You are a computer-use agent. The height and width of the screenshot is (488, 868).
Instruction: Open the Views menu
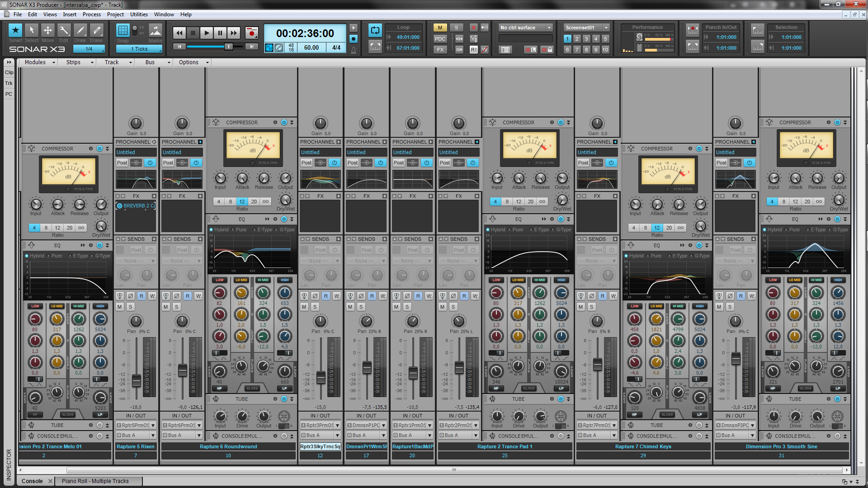coord(50,14)
